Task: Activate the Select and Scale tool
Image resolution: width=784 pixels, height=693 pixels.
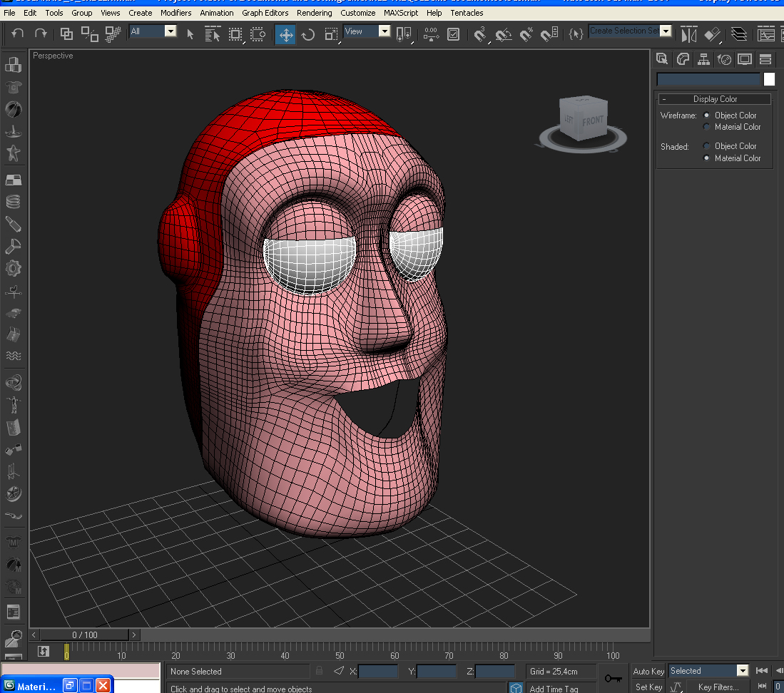Action: 331,34
